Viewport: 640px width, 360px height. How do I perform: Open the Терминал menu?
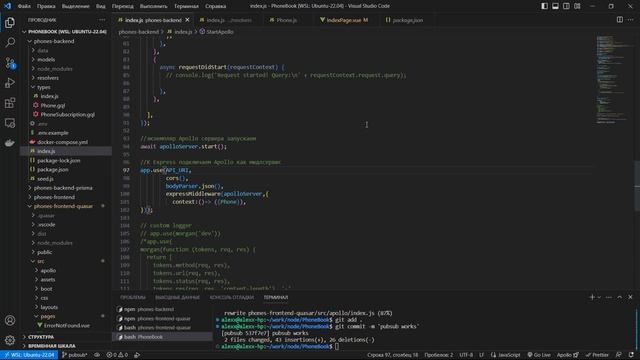(x=186, y=6)
